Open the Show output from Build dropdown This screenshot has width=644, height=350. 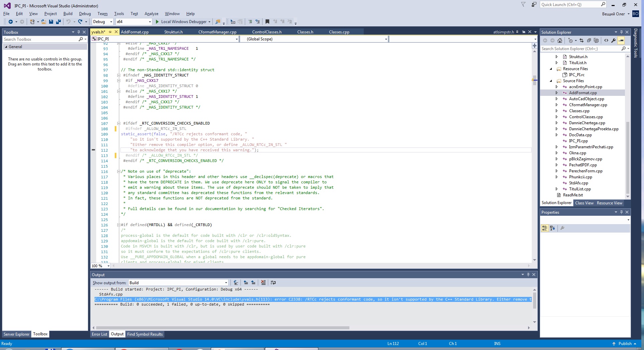point(178,283)
